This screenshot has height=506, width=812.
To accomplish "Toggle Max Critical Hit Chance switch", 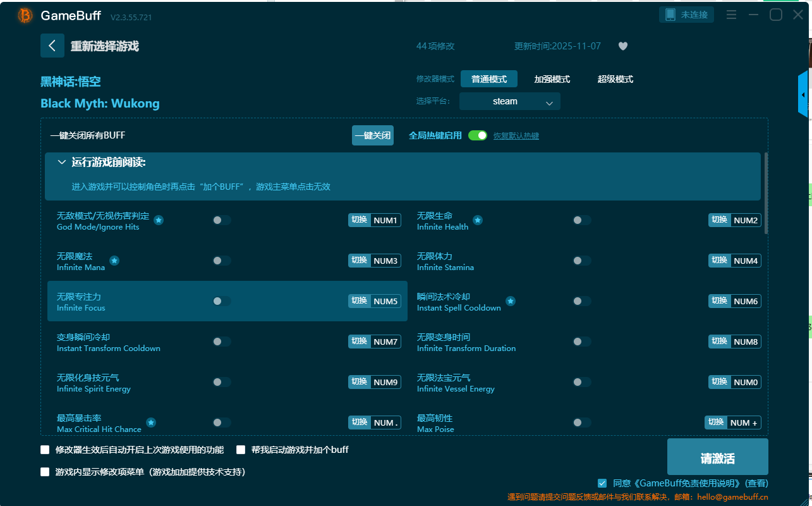I will pyautogui.click(x=222, y=423).
